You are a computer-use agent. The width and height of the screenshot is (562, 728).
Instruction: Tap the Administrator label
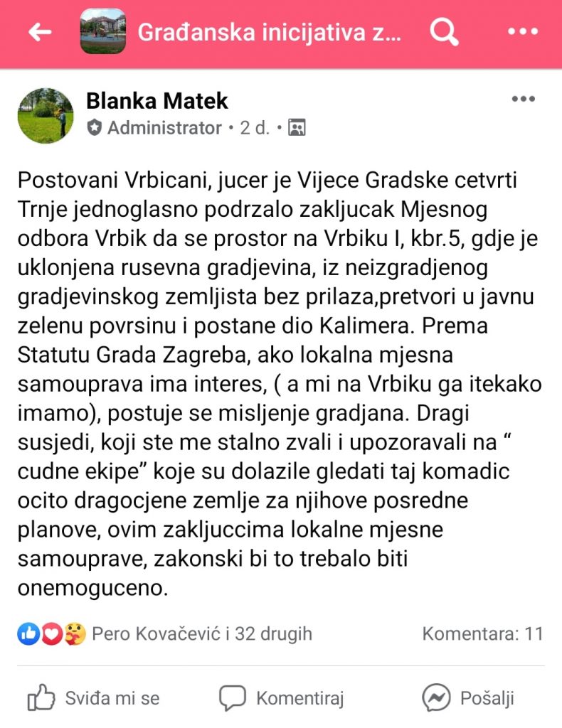(164, 129)
